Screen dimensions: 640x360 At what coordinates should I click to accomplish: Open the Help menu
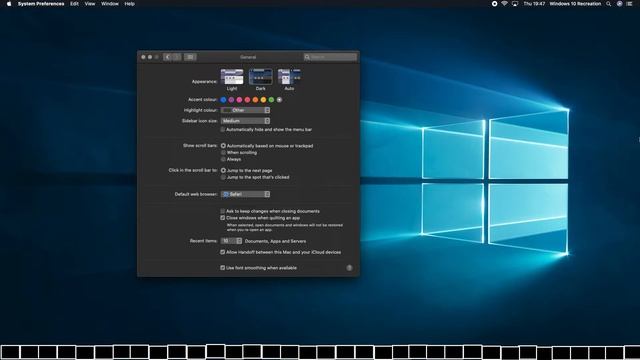coord(129,4)
